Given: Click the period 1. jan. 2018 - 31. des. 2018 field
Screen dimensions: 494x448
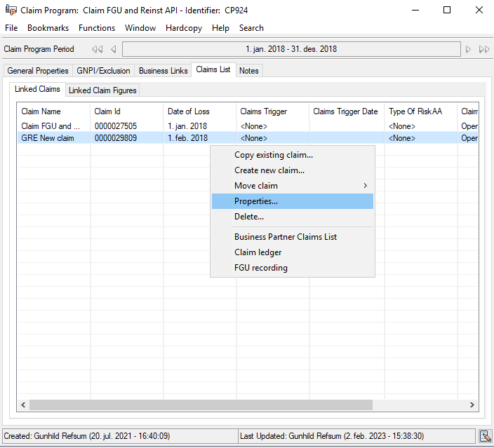Looking at the screenshot, I should (291, 50).
